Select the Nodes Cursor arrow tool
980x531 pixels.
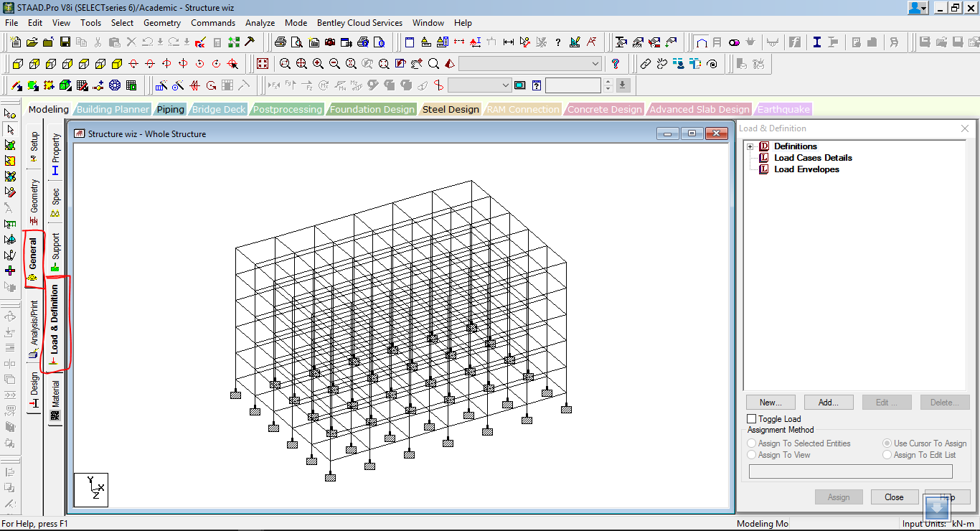pos(10,113)
